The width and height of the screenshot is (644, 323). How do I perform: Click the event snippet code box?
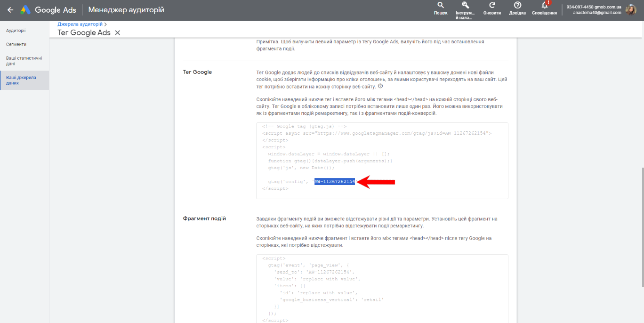click(382, 289)
